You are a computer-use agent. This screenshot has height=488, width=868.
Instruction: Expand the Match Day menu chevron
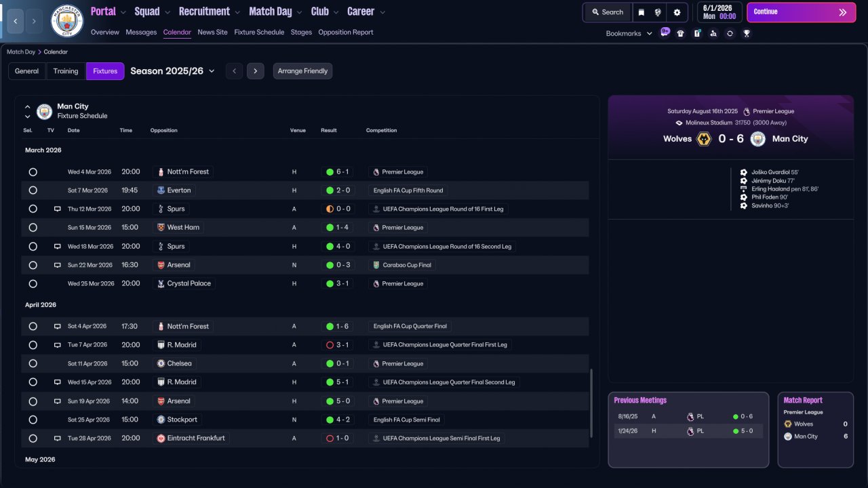tap(299, 12)
